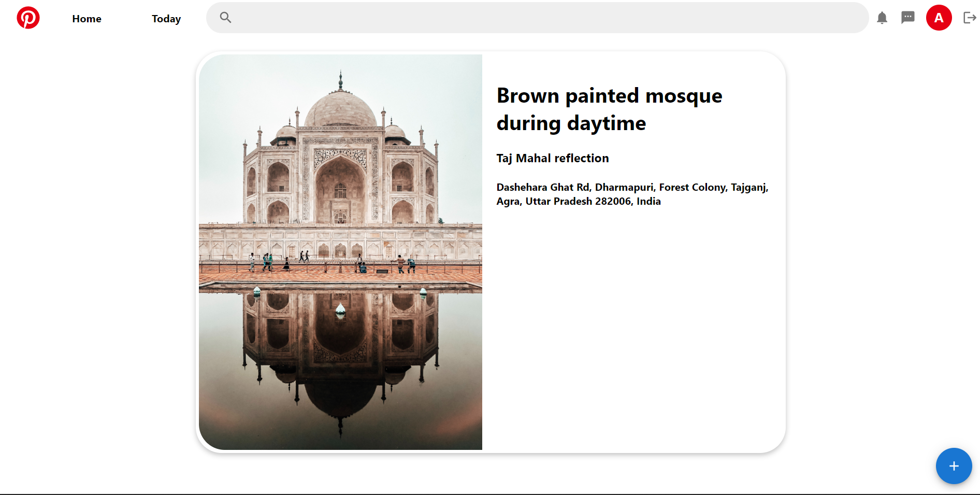This screenshot has height=495, width=980.
Task: Click the Pinterest logo icon
Action: pyautogui.click(x=28, y=18)
